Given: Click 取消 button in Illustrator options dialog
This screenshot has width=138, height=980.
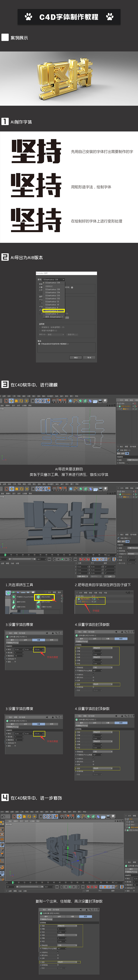Looking at the screenshot, I should pyautogui.click(x=90, y=358).
